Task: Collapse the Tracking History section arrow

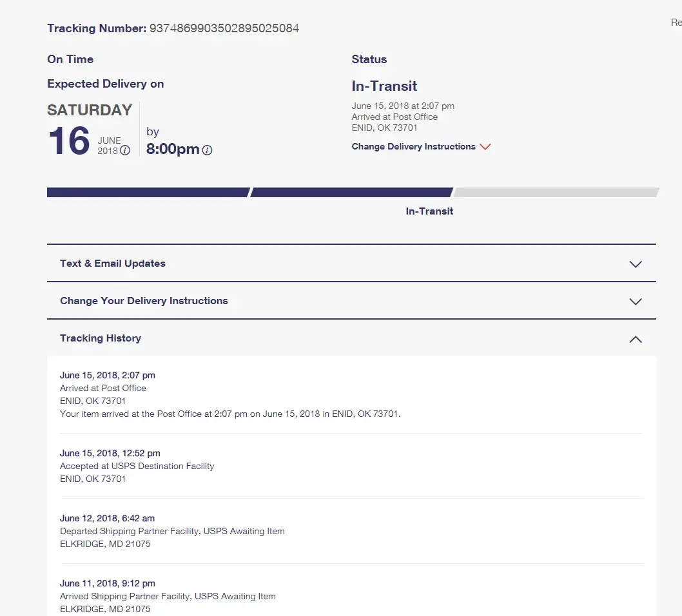Action: point(636,339)
